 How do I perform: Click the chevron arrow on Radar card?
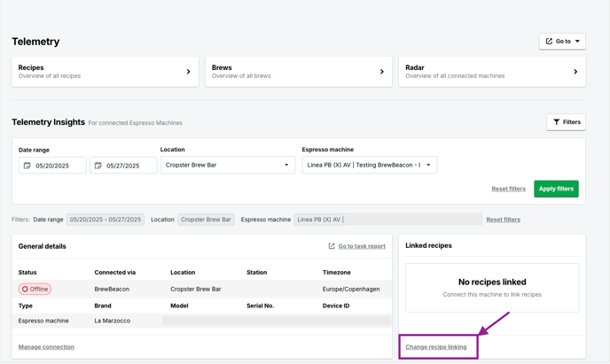pyautogui.click(x=575, y=72)
